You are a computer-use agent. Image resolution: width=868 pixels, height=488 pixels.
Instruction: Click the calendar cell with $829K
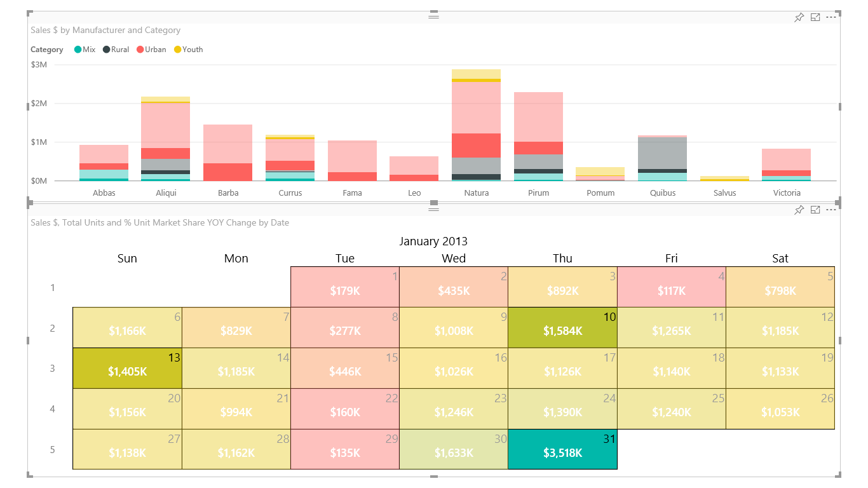pyautogui.click(x=236, y=327)
